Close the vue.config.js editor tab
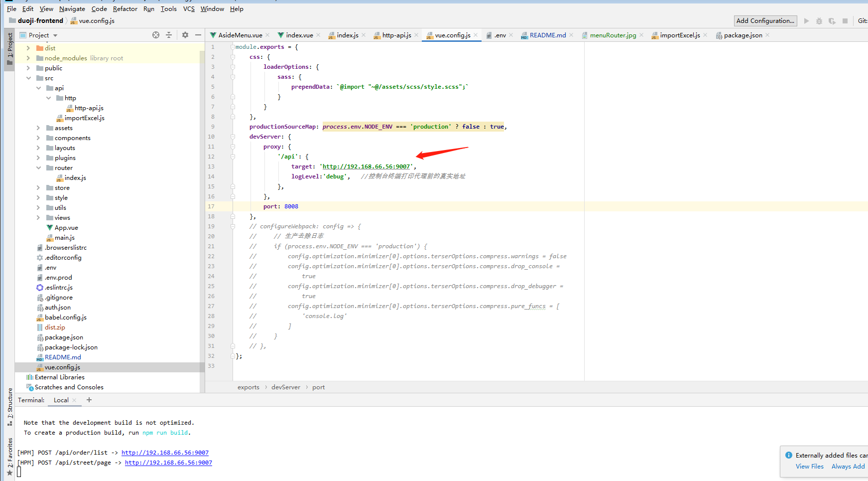Image resolution: width=868 pixels, height=481 pixels. (x=476, y=35)
